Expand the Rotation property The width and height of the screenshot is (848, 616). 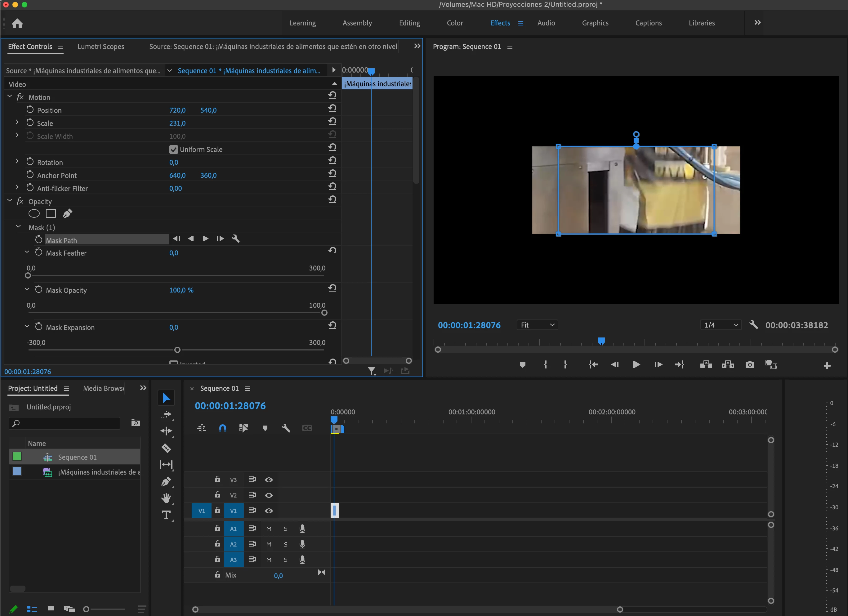point(17,161)
